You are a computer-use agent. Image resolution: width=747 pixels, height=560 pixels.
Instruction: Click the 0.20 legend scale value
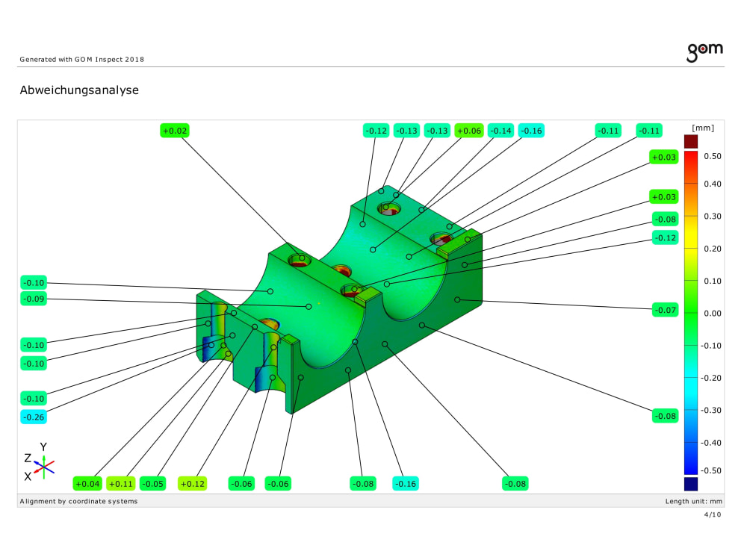point(713,249)
